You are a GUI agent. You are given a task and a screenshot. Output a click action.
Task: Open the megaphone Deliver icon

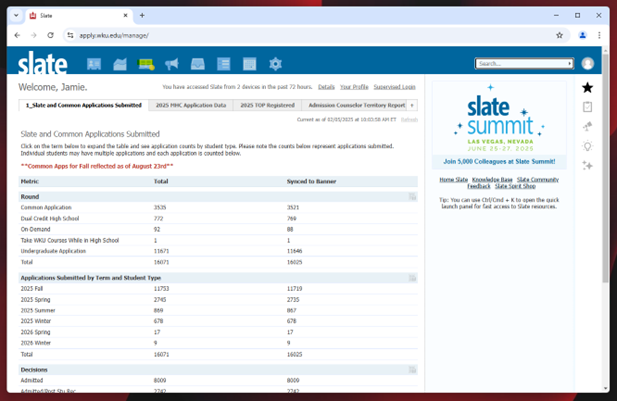(172, 64)
